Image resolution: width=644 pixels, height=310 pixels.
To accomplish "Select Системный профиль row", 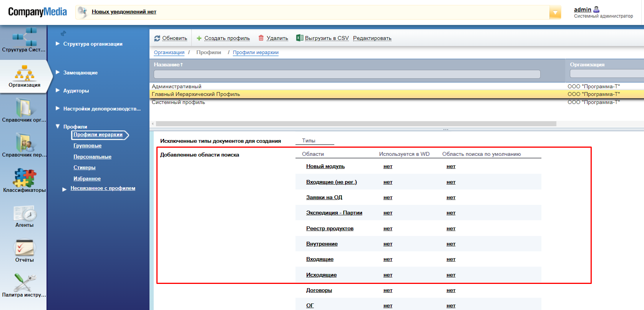I will pos(397,102).
